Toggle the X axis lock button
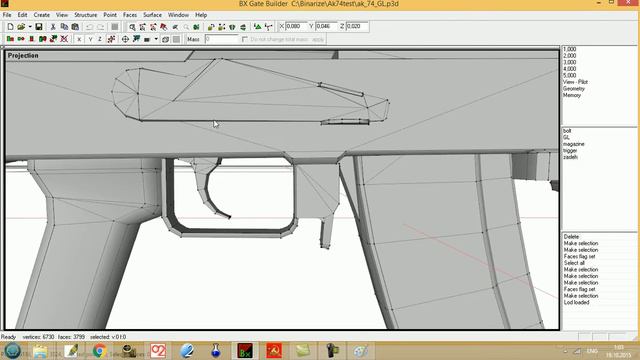 tap(79, 39)
